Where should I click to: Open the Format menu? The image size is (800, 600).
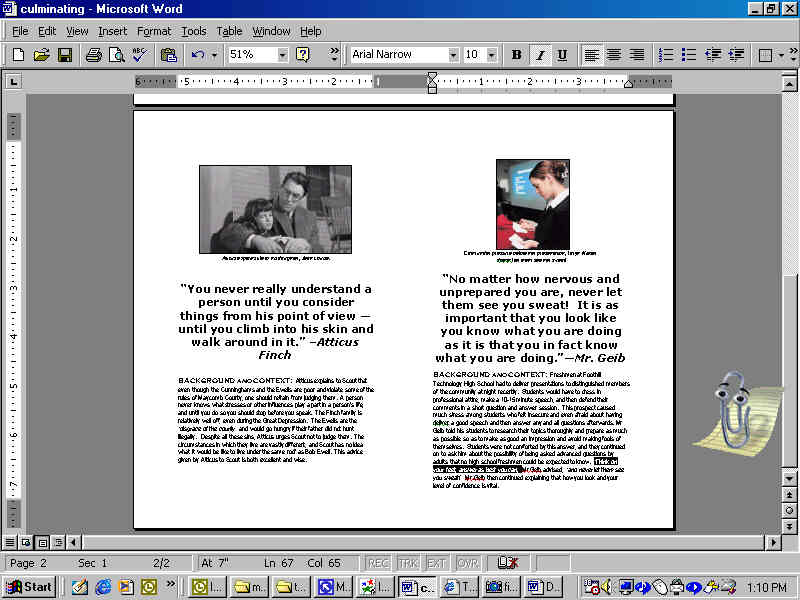[154, 31]
